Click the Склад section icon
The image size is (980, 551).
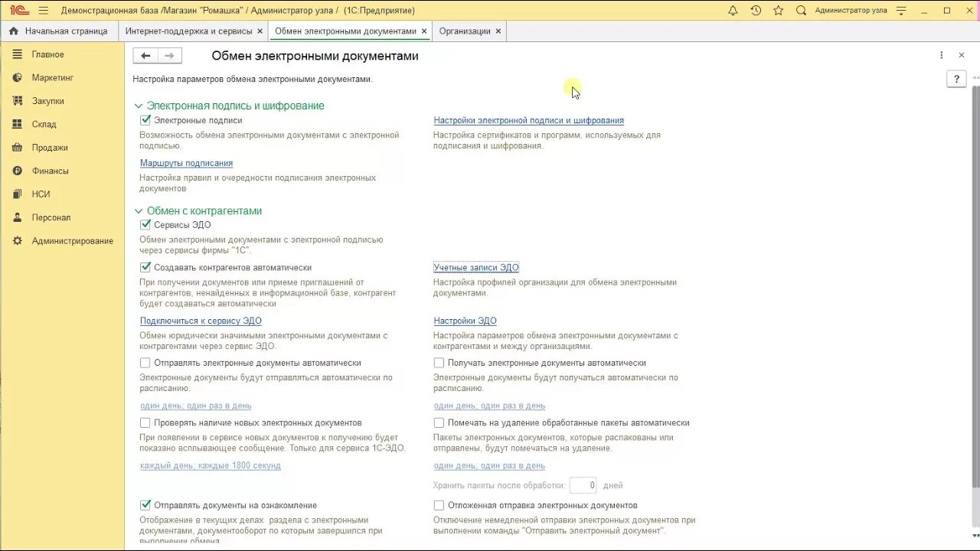click(17, 124)
